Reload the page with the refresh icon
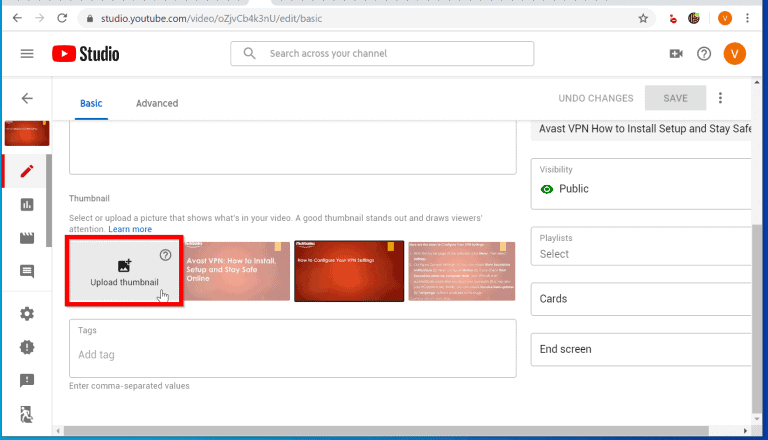This screenshot has width=768, height=440. [x=62, y=18]
